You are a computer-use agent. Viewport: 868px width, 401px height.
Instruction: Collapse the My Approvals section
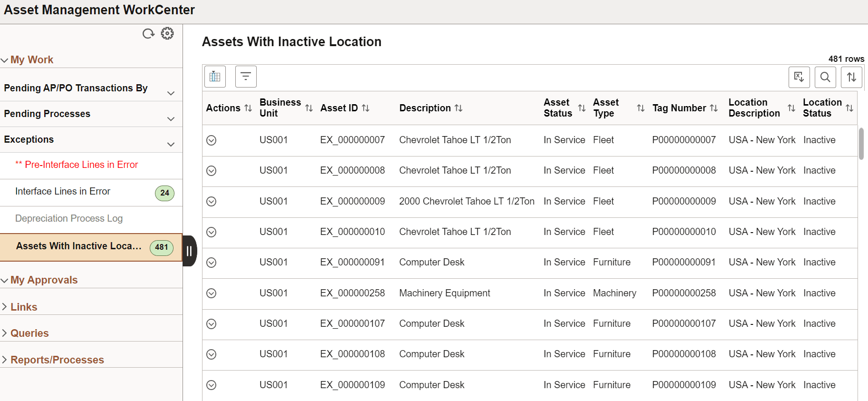click(x=5, y=280)
